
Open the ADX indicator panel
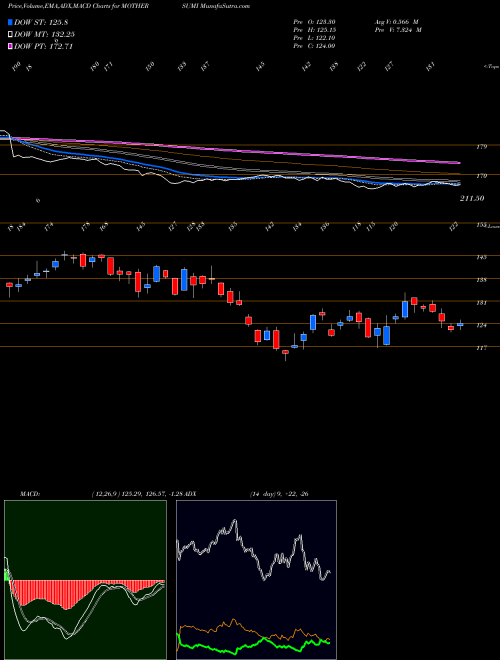(x=256, y=580)
